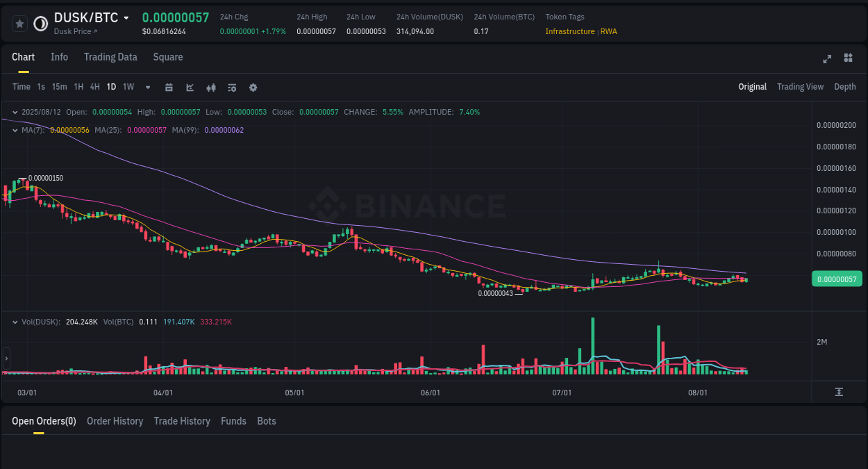Open chart settings gear icon
The image size is (868, 469).
point(253,88)
